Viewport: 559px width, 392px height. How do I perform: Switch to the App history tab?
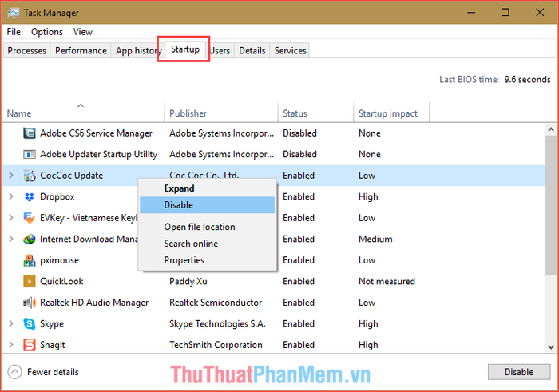138,50
